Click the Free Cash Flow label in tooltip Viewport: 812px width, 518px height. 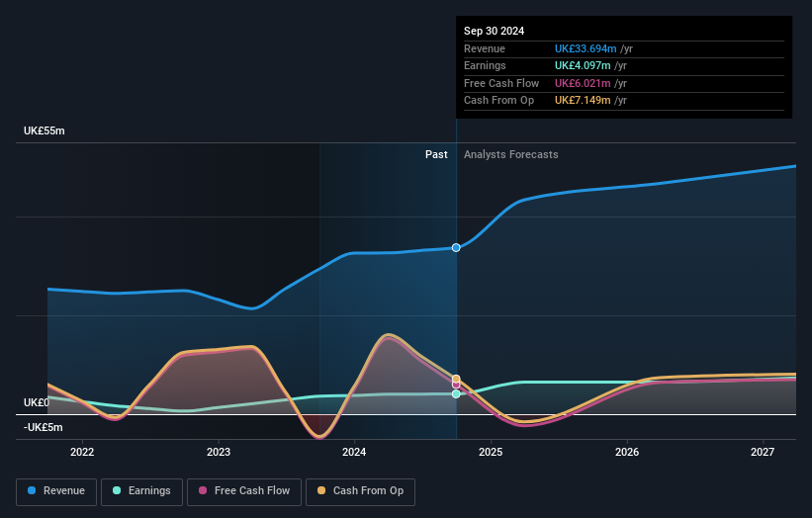click(x=501, y=83)
